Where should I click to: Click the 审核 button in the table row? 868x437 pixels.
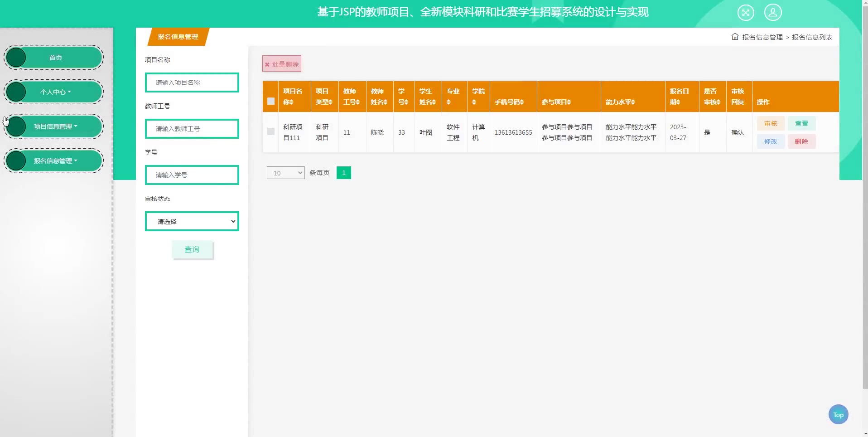pos(771,123)
